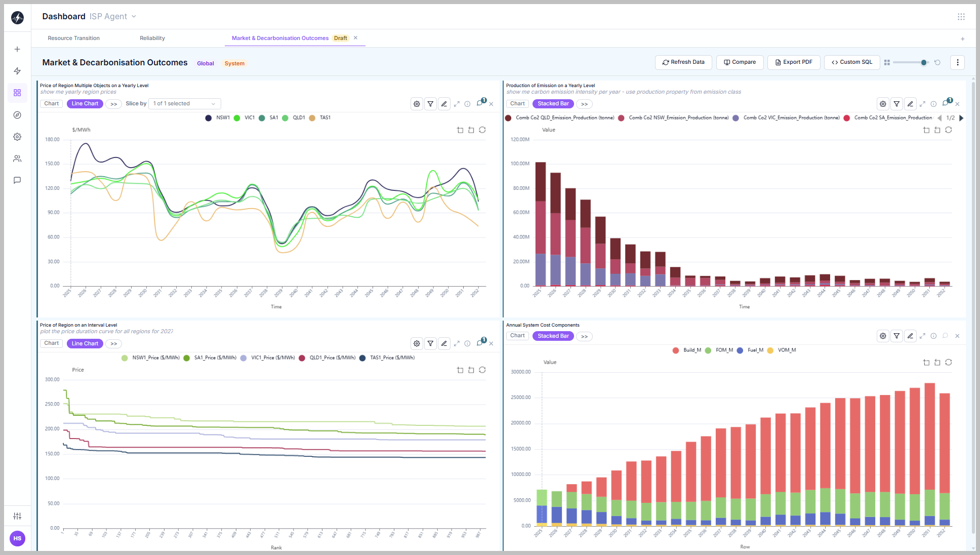Expand Annual System Cost chart to fullscreen
980x555 pixels.
tap(922, 336)
